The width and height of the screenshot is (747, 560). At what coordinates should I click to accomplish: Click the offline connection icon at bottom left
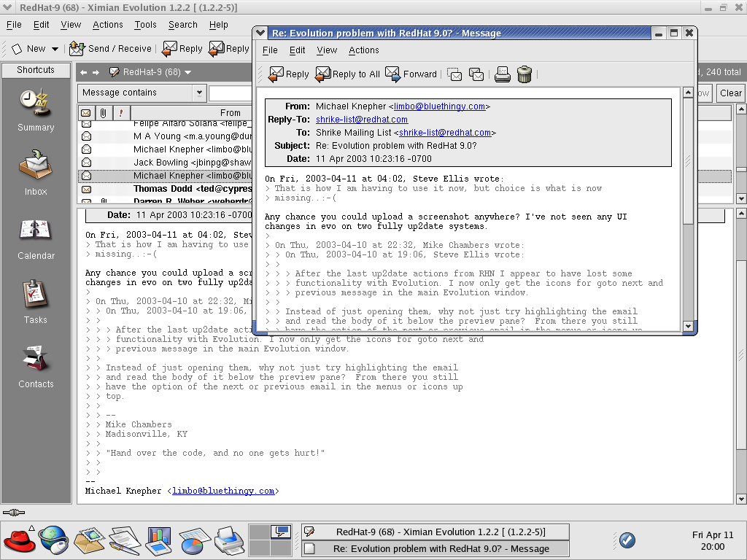click(14, 513)
